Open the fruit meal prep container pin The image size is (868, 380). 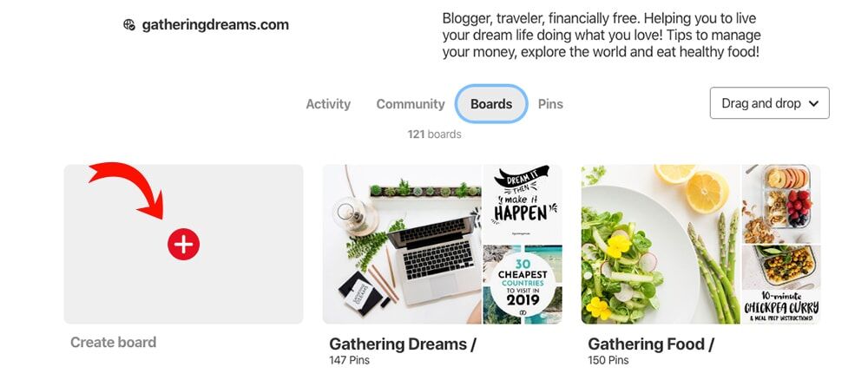pos(781,204)
